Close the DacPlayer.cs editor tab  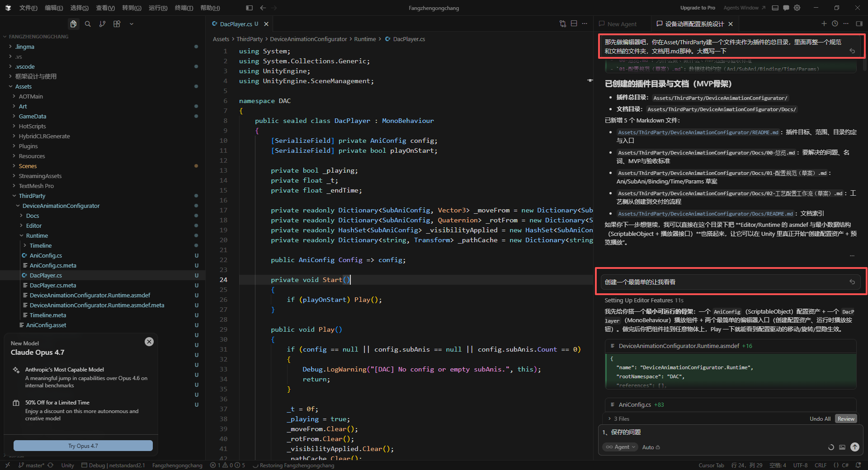266,24
